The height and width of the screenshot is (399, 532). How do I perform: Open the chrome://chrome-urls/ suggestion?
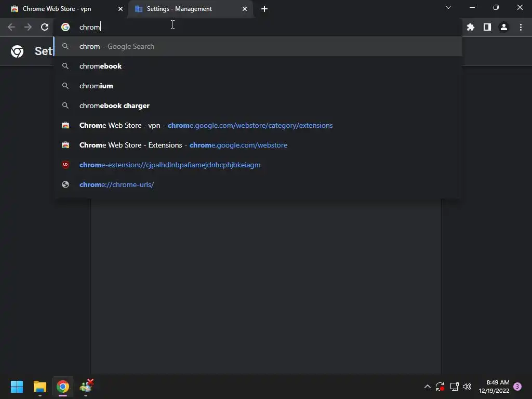tap(258, 184)
